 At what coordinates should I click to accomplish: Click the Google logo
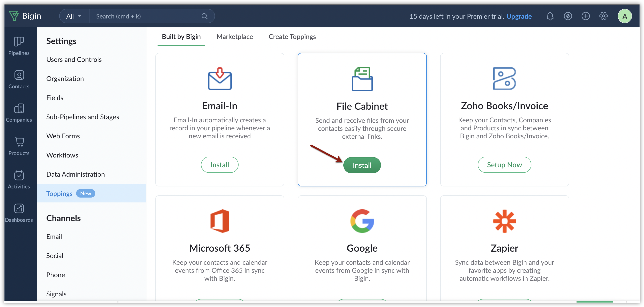(x=362, y=221)
